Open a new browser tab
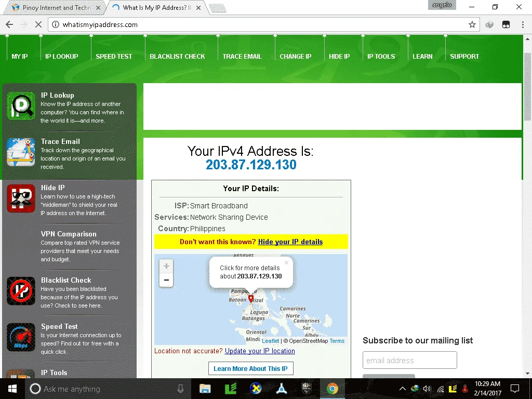This screenshot has height=399, width=532. 217,8
